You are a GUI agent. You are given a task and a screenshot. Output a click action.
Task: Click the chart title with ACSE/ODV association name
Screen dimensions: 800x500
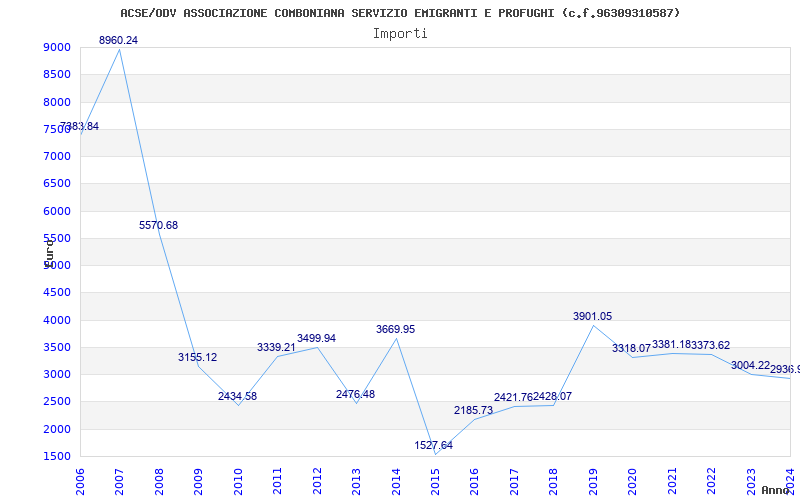click(x=400, y=13)
